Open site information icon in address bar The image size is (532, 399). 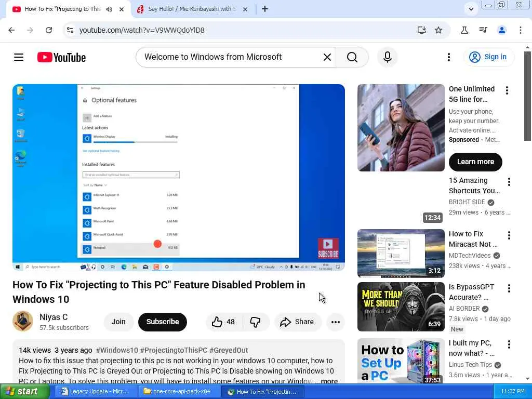click(x=70, y=30)
